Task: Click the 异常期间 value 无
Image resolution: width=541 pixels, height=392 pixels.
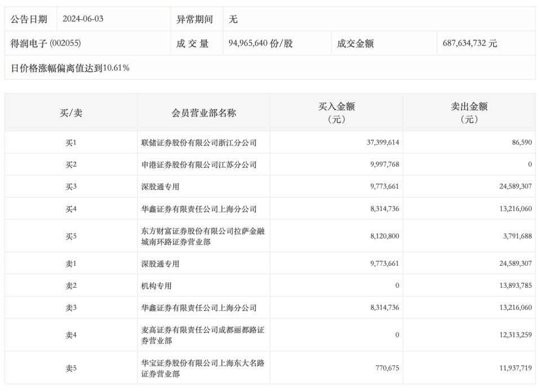Action: [x=231, y=18]
